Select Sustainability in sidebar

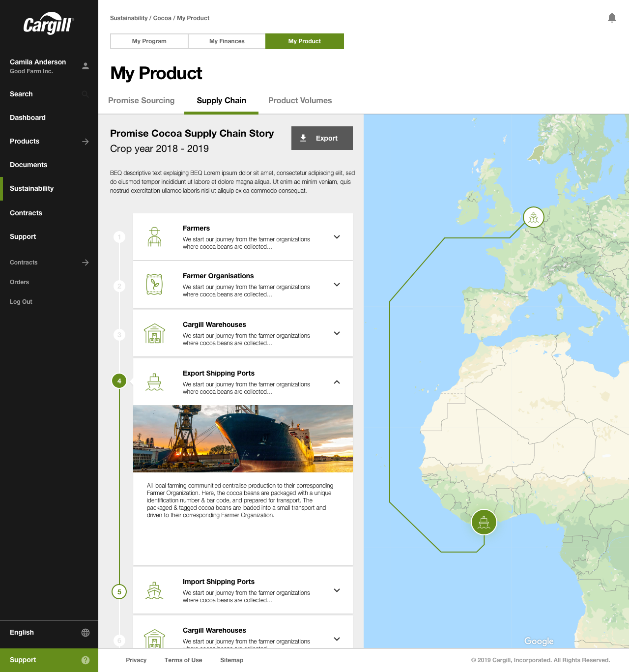tap(49, 188)
